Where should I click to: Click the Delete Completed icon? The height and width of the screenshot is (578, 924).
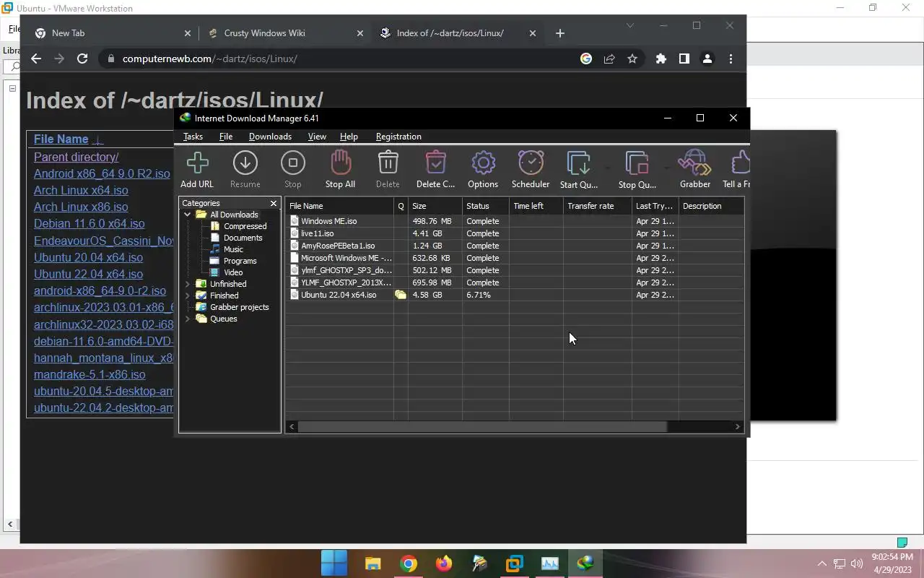pyautogui.click(x=435, y=163)
